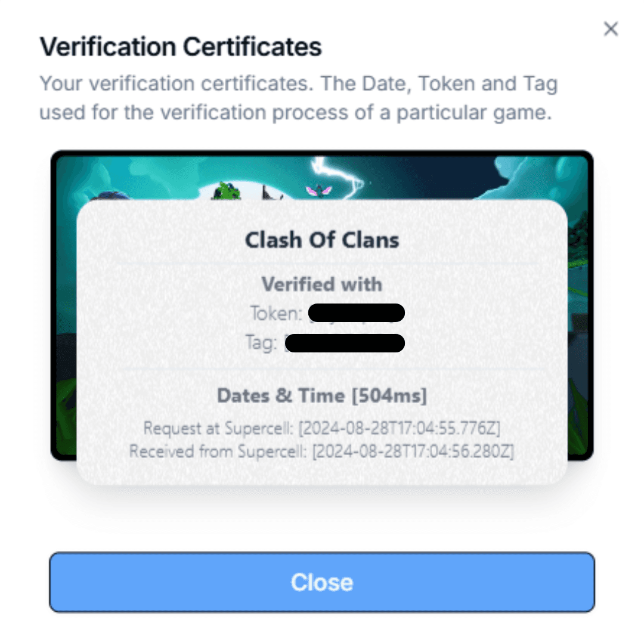Screen dimensions: 644x644
Task: Click the Token label
Action: click(x=276, y=312)
